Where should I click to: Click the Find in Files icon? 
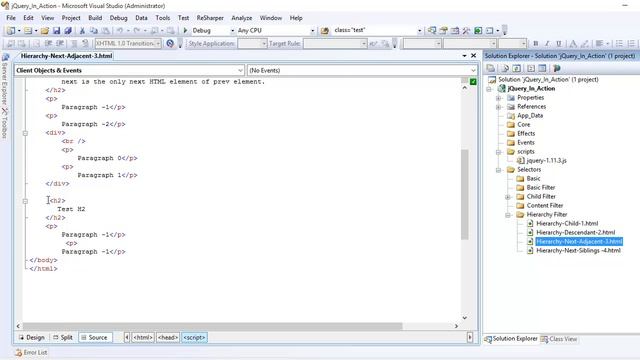point(325,31)
